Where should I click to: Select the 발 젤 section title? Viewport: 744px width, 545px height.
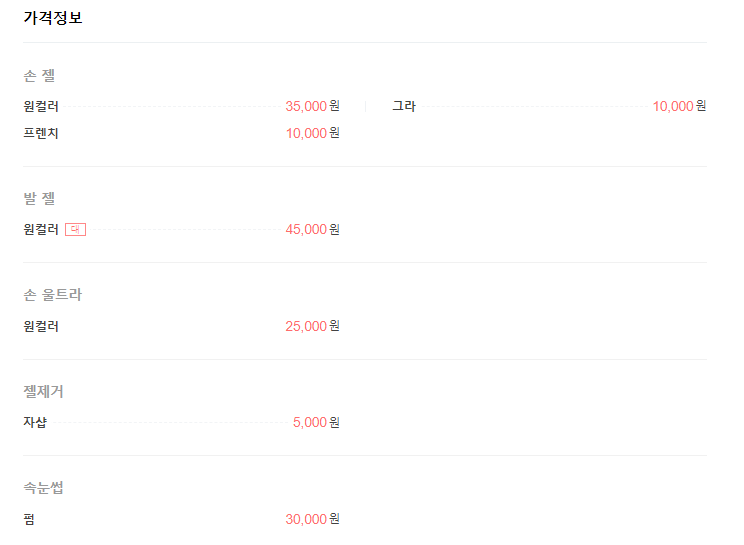click(x=39, y=198)
